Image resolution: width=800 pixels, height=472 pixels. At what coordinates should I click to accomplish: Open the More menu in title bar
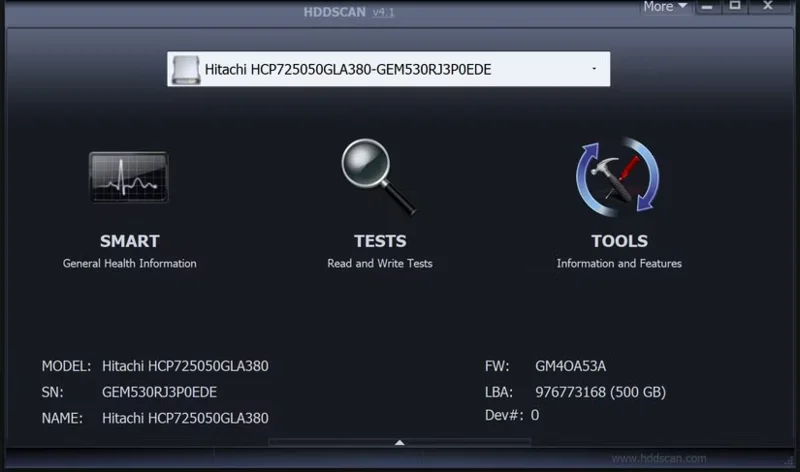pyautogui.click(x=665, y=7)
